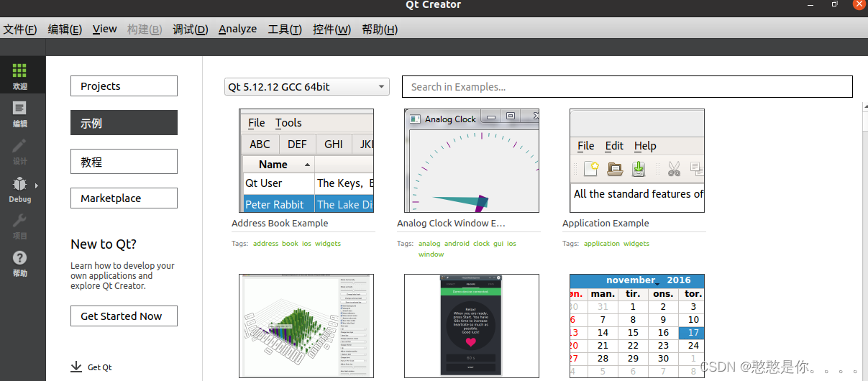
Task: Open the Address Book Example thumbnail
Action: pos(306,161)
